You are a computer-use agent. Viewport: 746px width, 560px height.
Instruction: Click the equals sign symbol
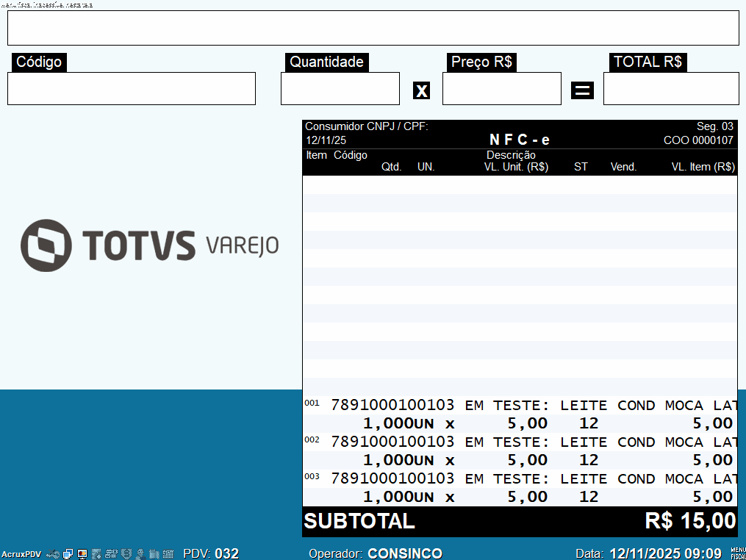pyautogui.click(x=582, y=90)
